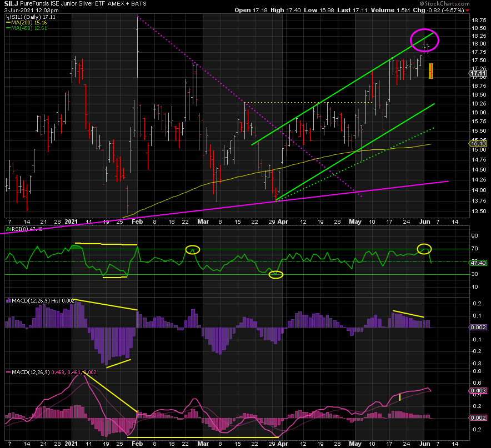
Task: Click the 0.8 MACD axis label
Action: pyautogui.click(x=477, y=371)
